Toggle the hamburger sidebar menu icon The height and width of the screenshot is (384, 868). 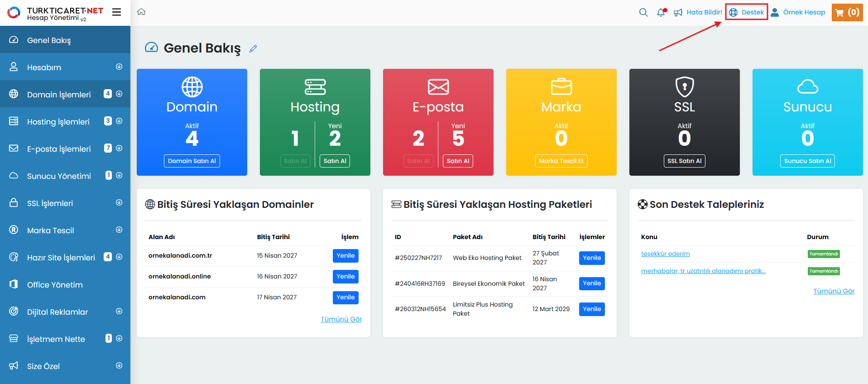click(116, 12)
